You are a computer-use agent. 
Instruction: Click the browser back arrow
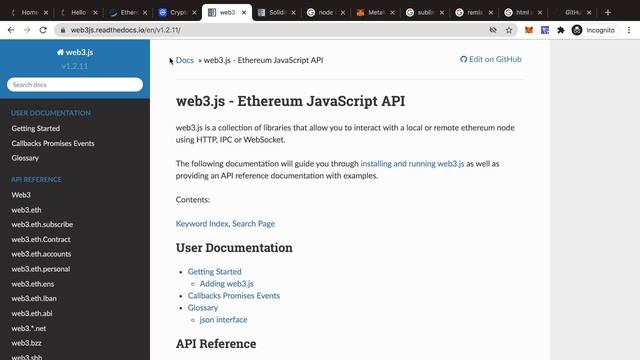click(11, 30)
